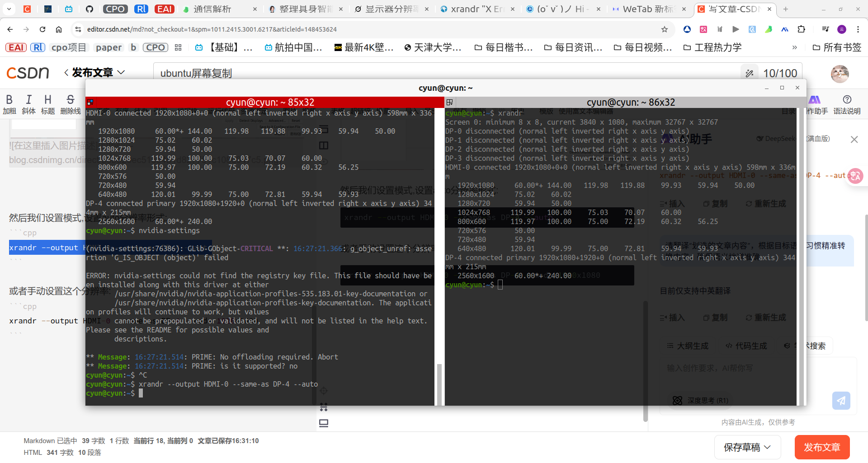
Task: Go back to the previous page
Action: [10, 29]
